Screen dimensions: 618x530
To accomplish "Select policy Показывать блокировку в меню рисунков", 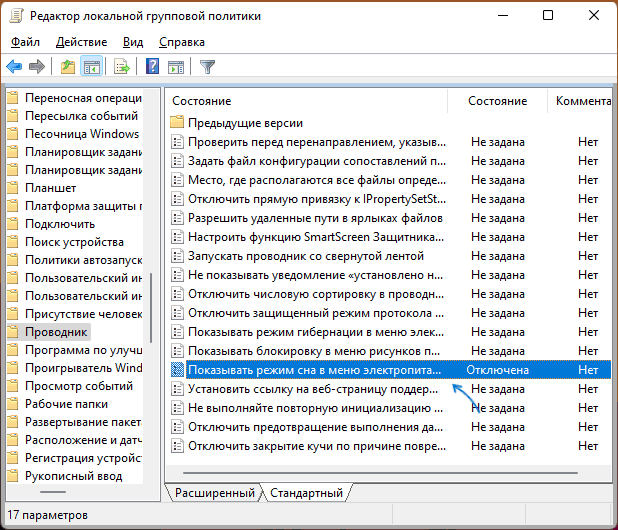I will pyautogui.click(x=314, y=351).
